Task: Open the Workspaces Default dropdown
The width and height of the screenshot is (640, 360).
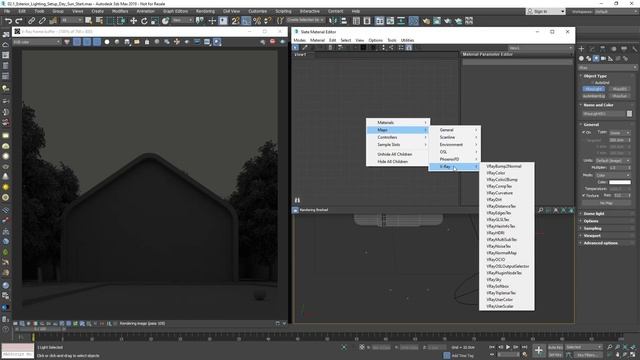Action: (x=616, y=11)
